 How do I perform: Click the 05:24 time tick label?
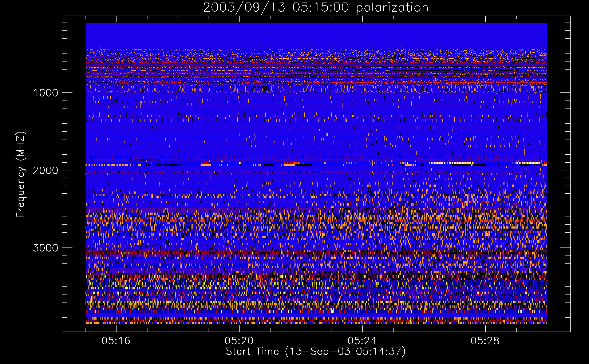362,341
